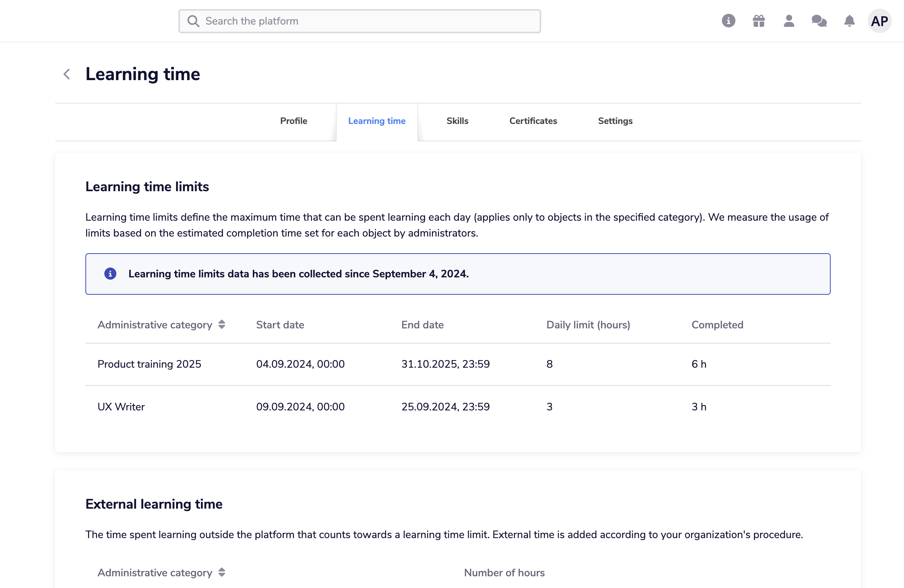Open the user profile person icon
The image size is (904, 588).
(x=789, y=21)
